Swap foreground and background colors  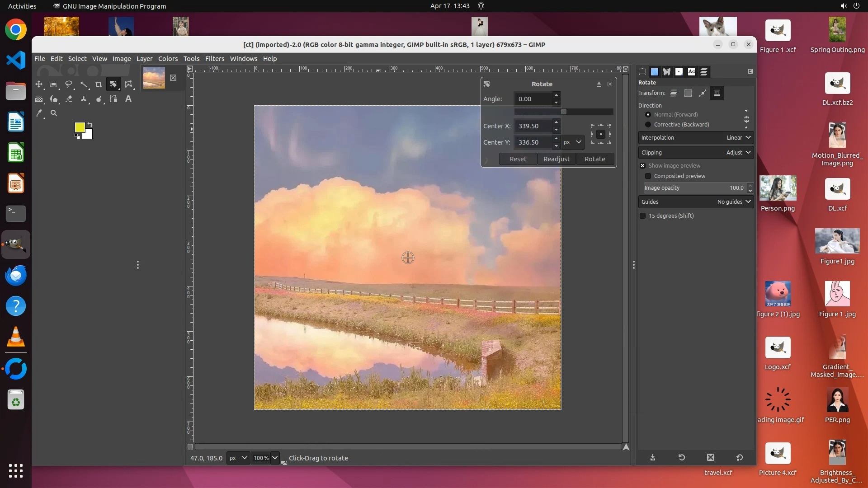coord(90,124)
